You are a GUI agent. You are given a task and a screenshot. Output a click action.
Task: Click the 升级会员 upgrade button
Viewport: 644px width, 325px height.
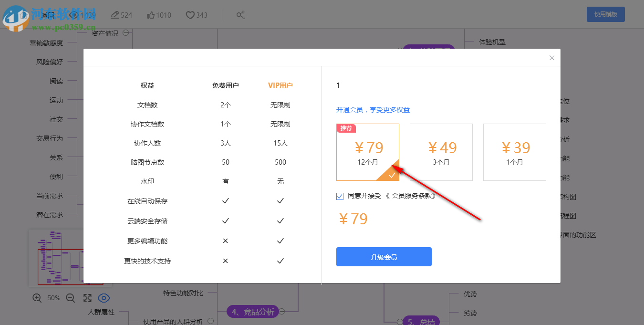coord(384,256)
